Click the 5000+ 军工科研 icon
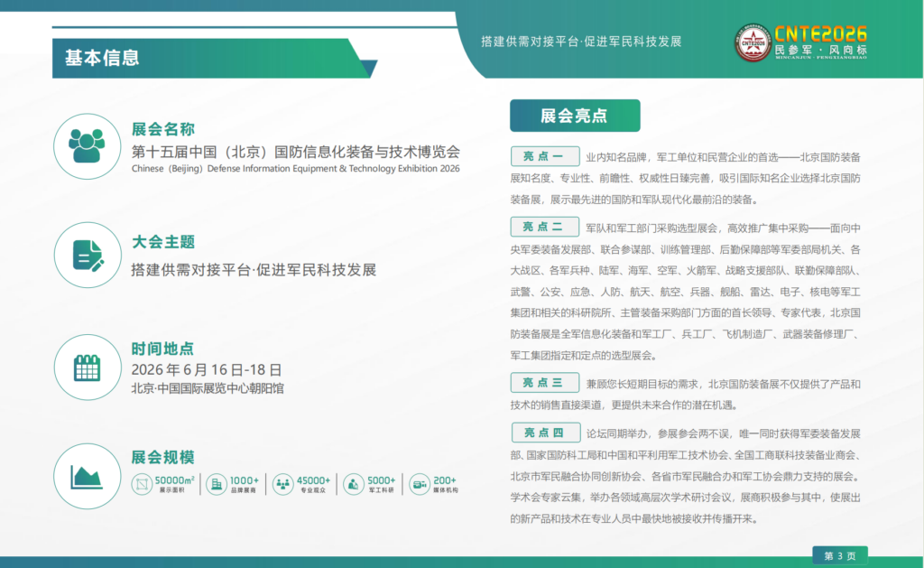The image size is (924, 568). click(x=353, y=485)
